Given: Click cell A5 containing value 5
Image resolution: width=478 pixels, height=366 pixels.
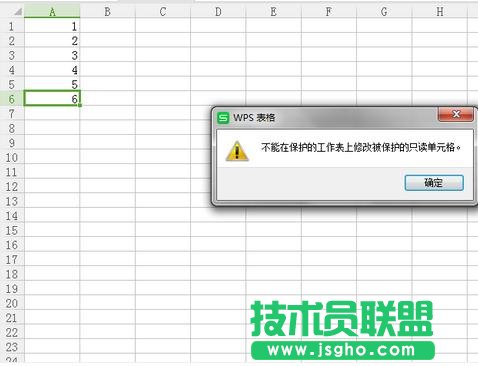Looking at the screenshot, I should tap(52, 84).
